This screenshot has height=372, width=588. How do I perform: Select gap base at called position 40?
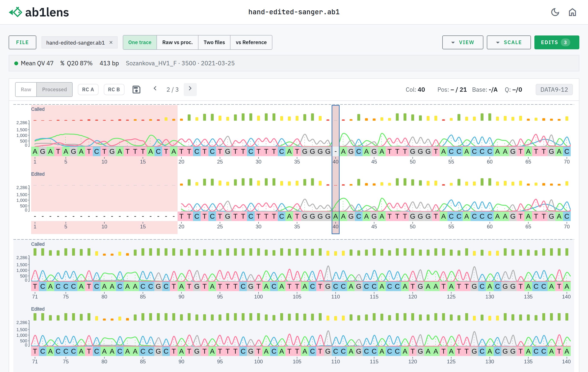(336, 151)
